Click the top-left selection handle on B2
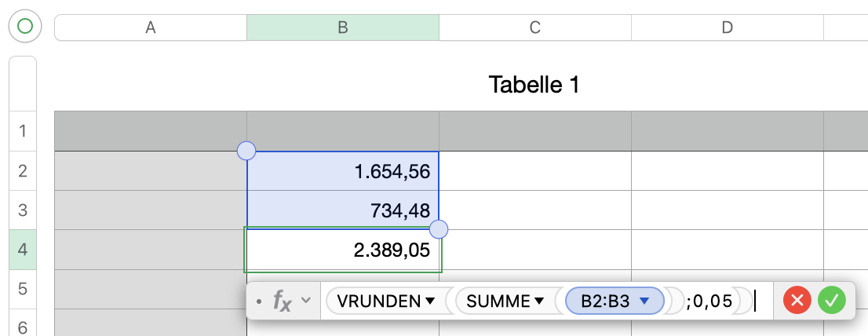Image resolution: width=868 pixels, height=336 pixels. (246, 151)
